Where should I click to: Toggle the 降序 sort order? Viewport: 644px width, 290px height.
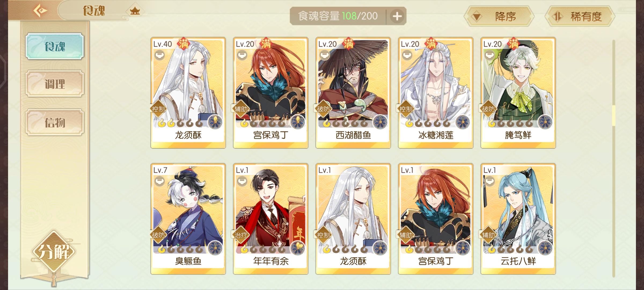pyautogui.click(x=499, y=16)
